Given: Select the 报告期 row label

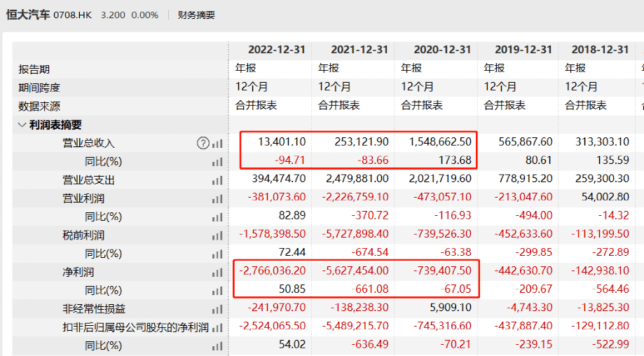Looking at the screenshot, I should [x=34, y=69].
